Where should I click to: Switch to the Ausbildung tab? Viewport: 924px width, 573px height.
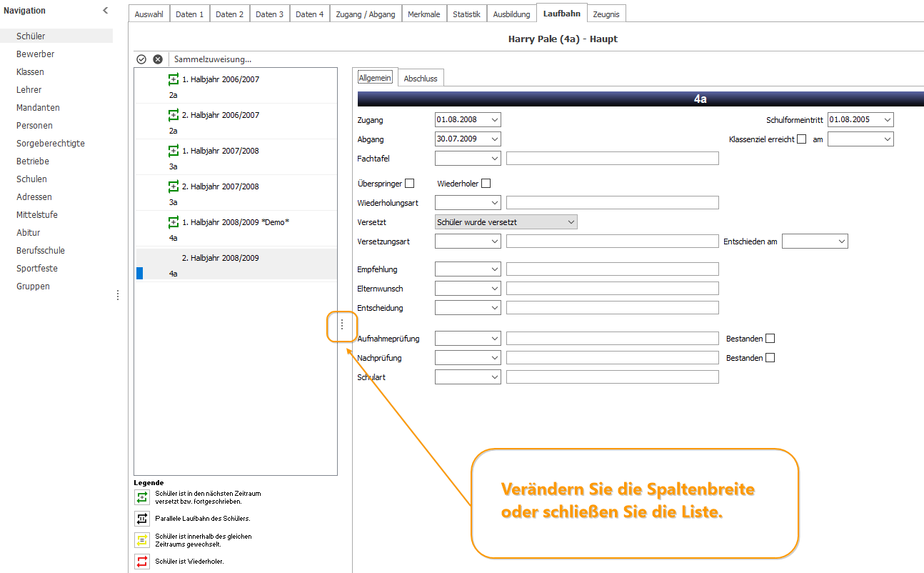click(512, 14)
